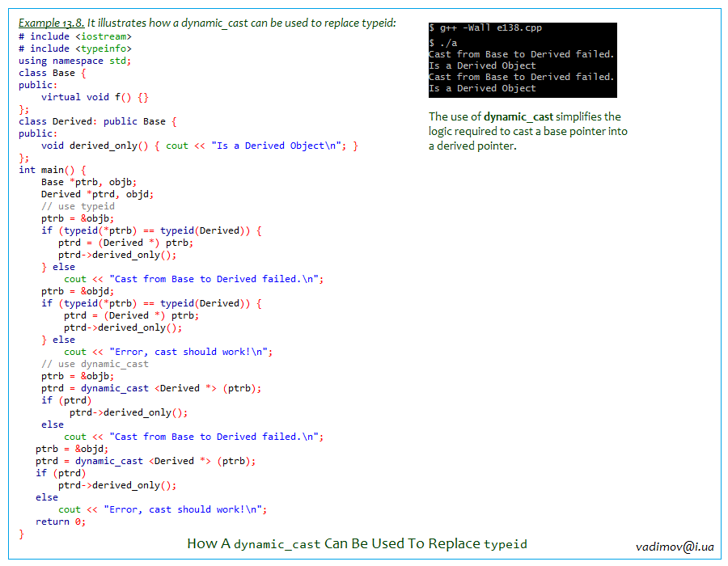Click the underlined "Example 13.8." heading
This screenshot has width=728, height=566.
(x=51, y=23)
